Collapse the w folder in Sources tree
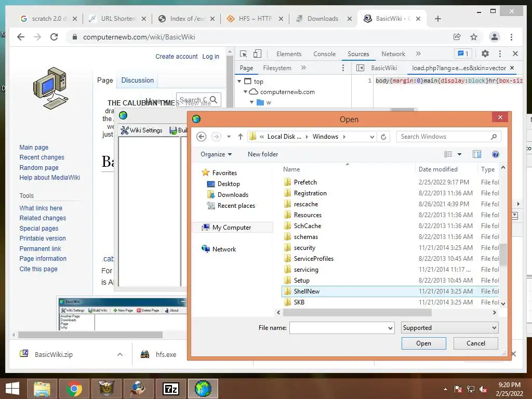The height and width of the screenshot is (399, 532). click(251, 102)
